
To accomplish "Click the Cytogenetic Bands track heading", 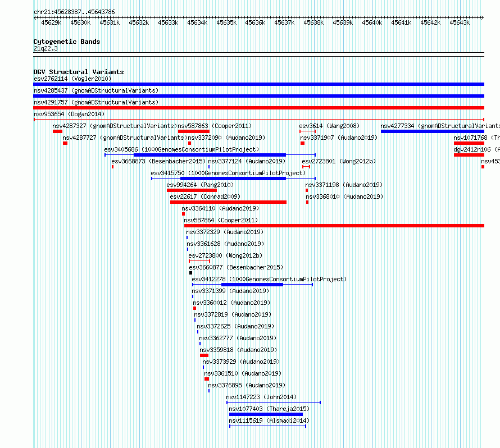I will pyautogui.click(x=67, y=42).
